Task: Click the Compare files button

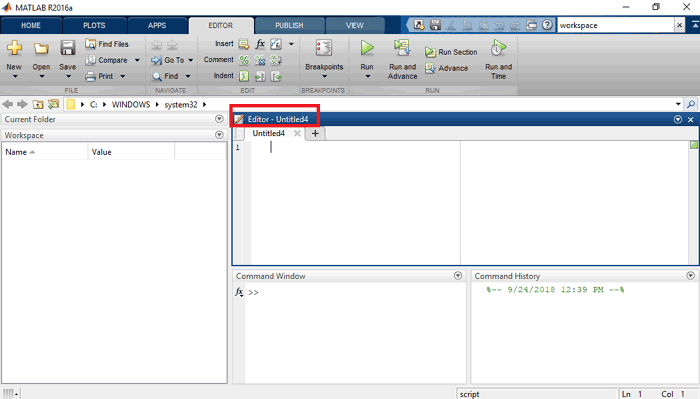Action: click(x=107, y=60)
